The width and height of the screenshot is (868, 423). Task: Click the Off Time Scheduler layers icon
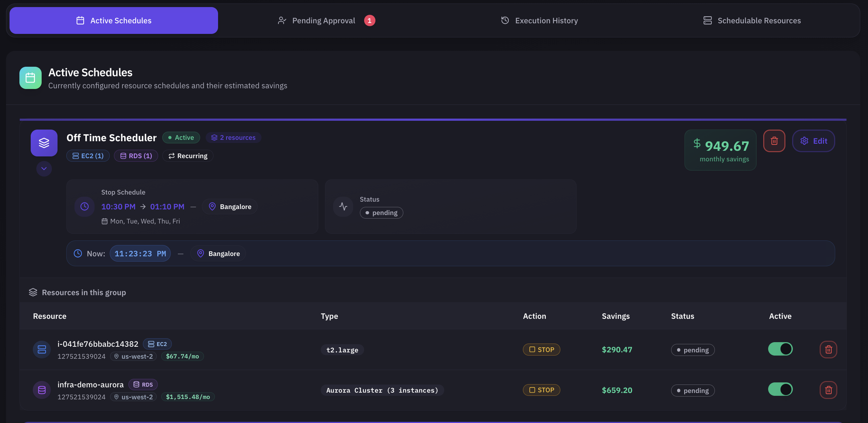click(44, 143)
